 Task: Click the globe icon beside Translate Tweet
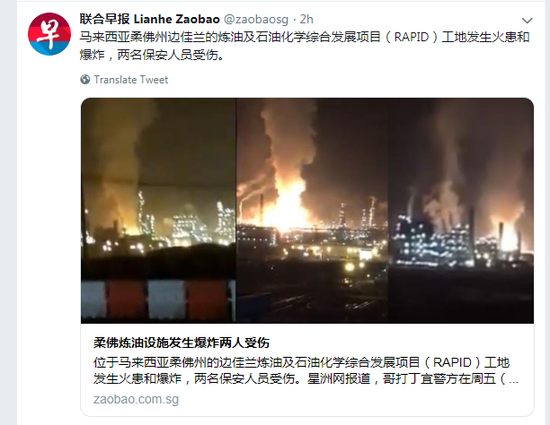[85, 80]
